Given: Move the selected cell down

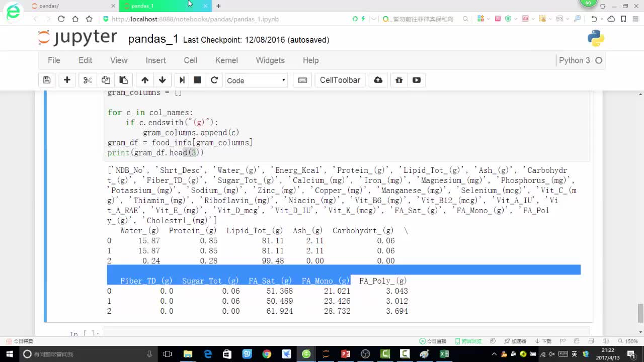Looking at the screenshot, I should [x=162, y=80].
